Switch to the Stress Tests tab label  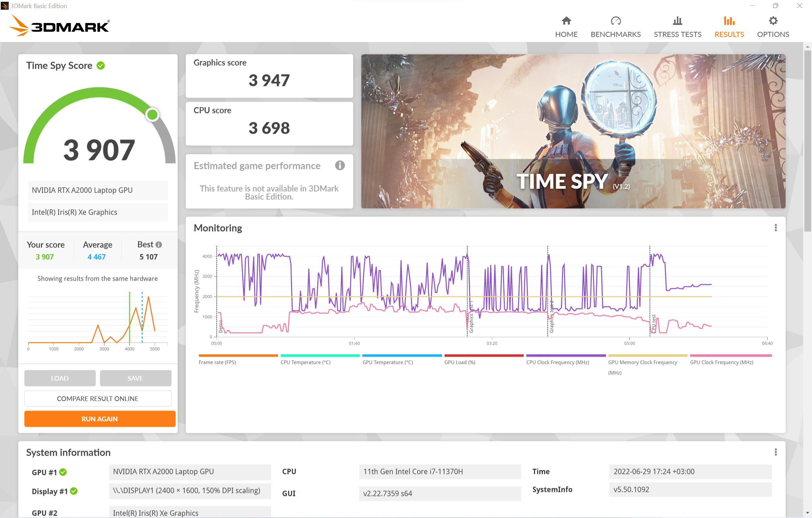pyautogui.click(x=677, y=34)
